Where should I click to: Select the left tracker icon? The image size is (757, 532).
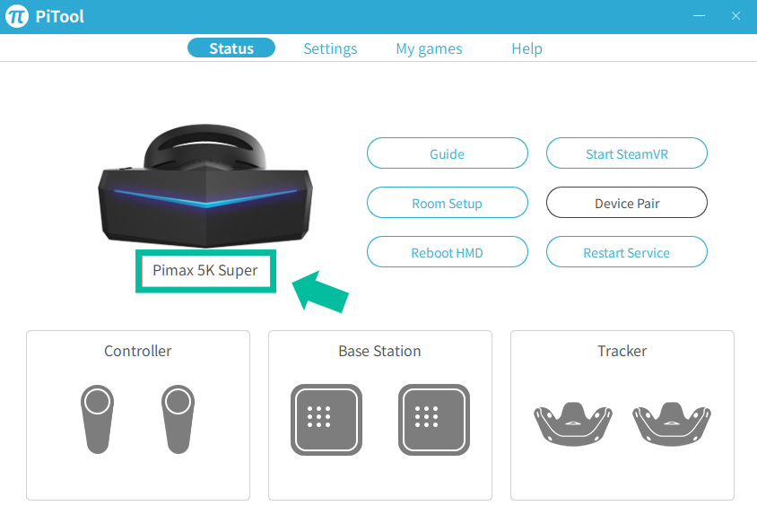tap(573, 423)
